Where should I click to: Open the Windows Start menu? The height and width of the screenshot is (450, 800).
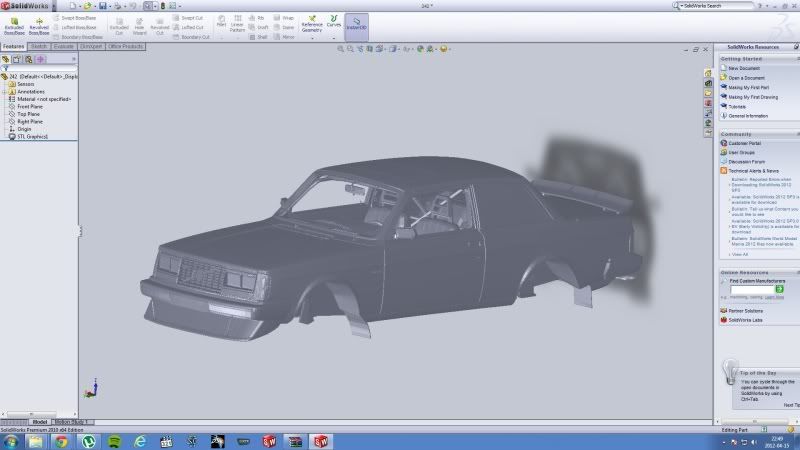point(11,440)
